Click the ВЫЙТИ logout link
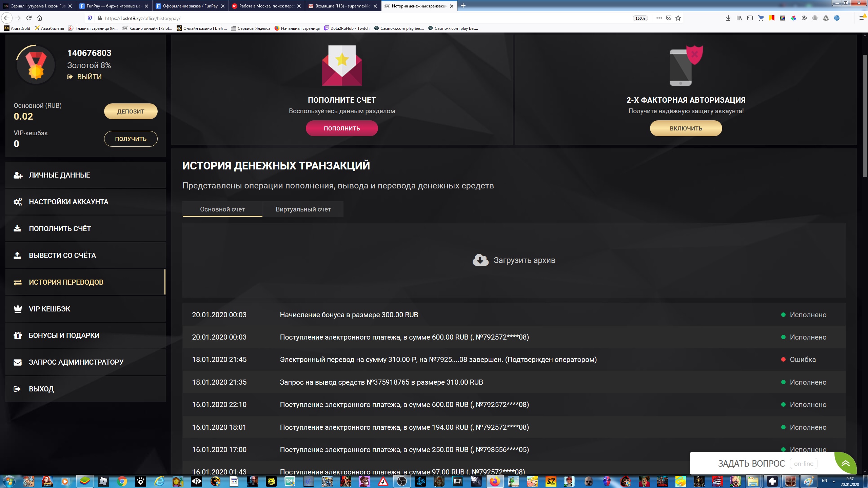The width and height of the screenshot is (868, 488). pyautogui.click(x=89, y=77)
